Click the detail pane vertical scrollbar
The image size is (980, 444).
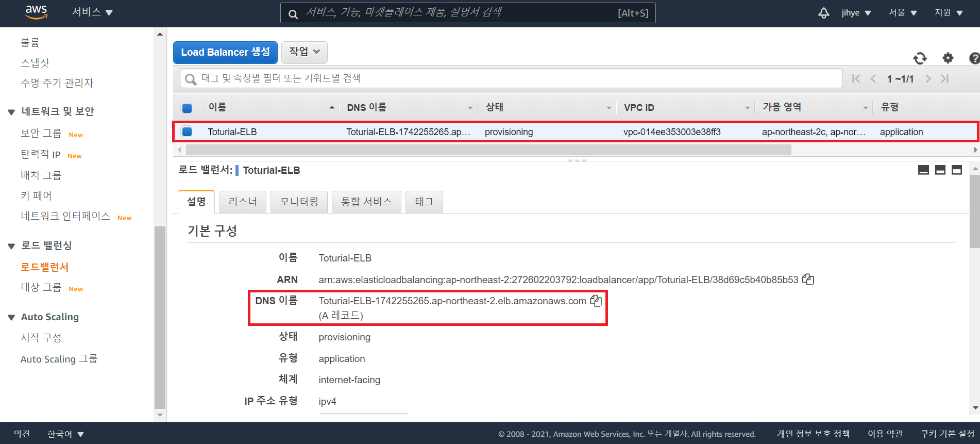[975, 211]
